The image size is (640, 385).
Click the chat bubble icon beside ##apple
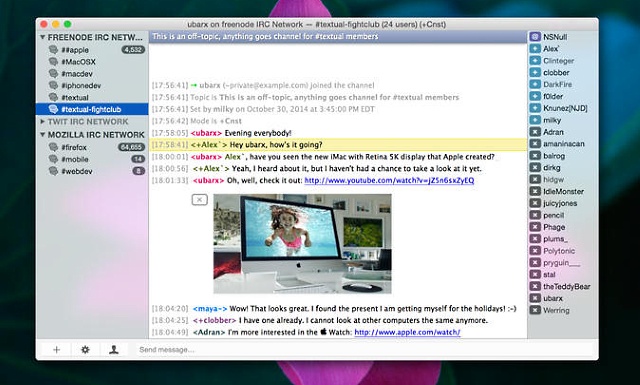tap(53, 50)
